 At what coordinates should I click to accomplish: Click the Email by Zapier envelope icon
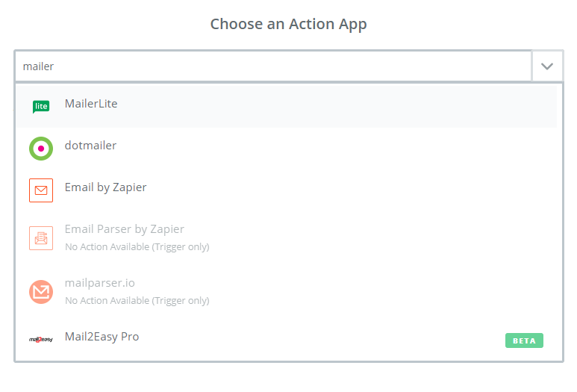pos(41,190)
